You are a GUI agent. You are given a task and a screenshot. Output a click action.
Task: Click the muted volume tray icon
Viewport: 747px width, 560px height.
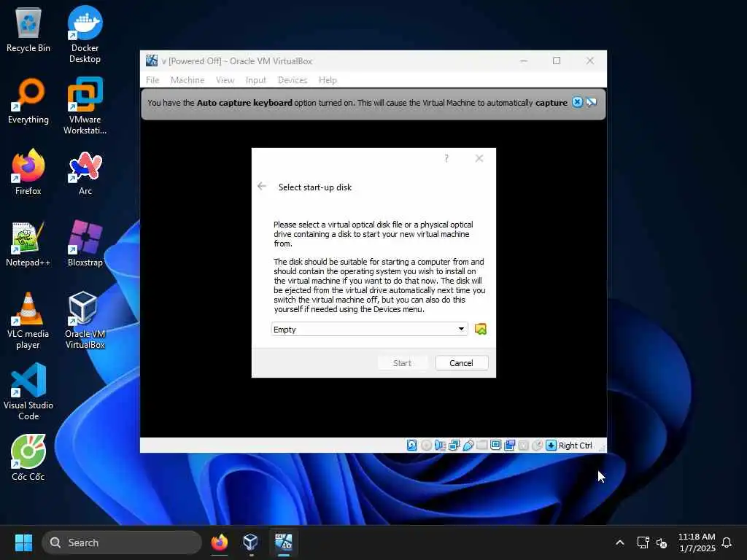[662, 542]
